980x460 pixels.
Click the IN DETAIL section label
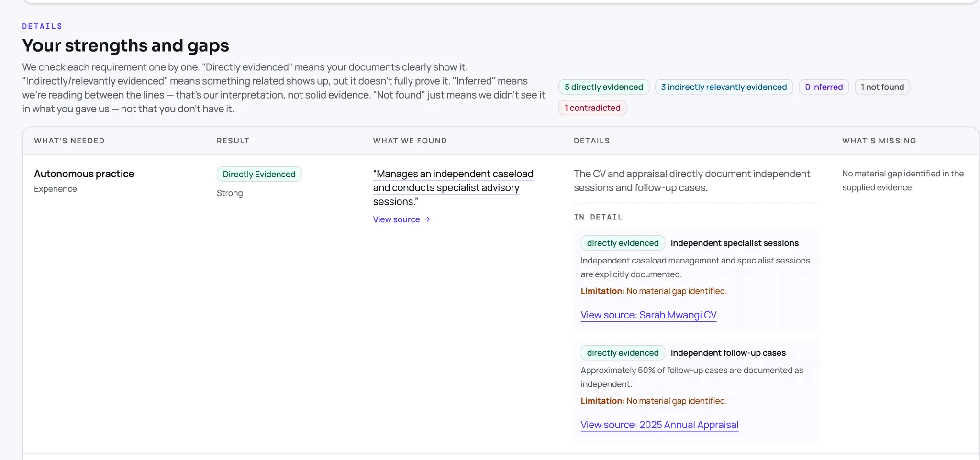point(598,217)
